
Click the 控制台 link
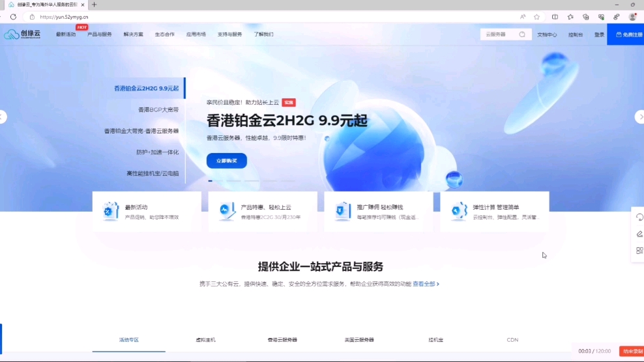coord(576,35)
